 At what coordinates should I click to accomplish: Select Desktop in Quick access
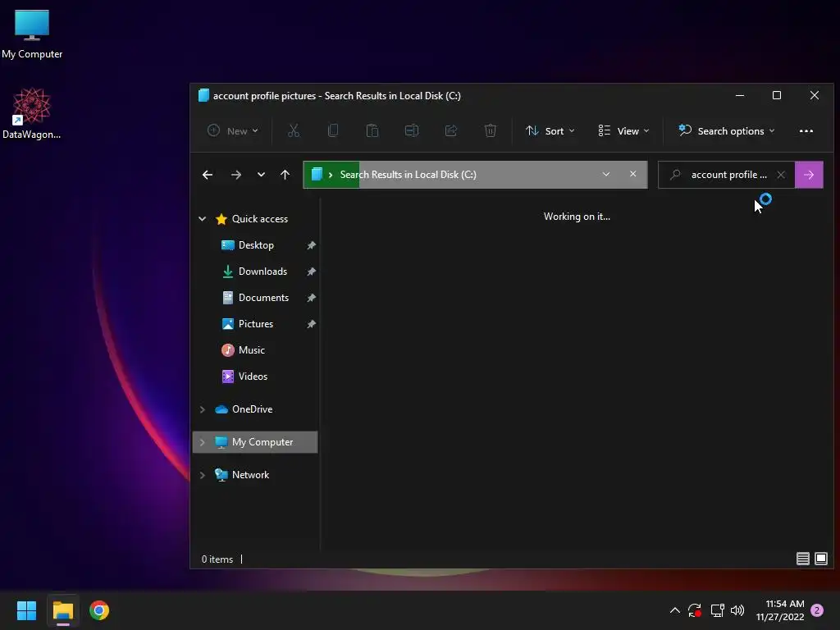pyautogui.click(x=256, y=244)
